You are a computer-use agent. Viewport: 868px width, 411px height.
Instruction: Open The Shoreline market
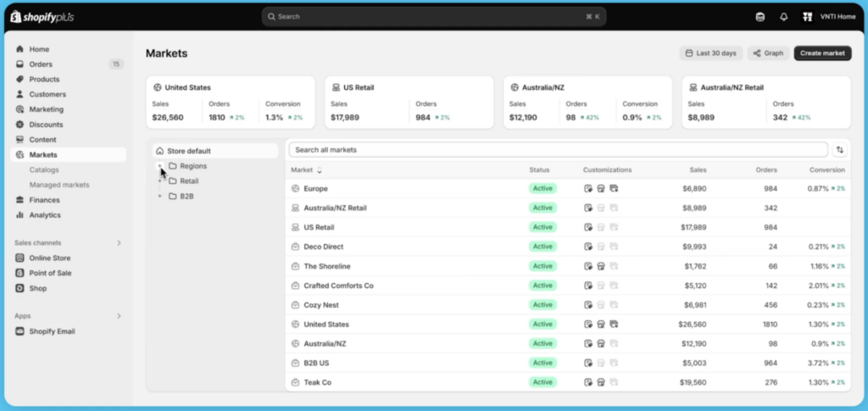pyautogui.click(x=568, y=266)
